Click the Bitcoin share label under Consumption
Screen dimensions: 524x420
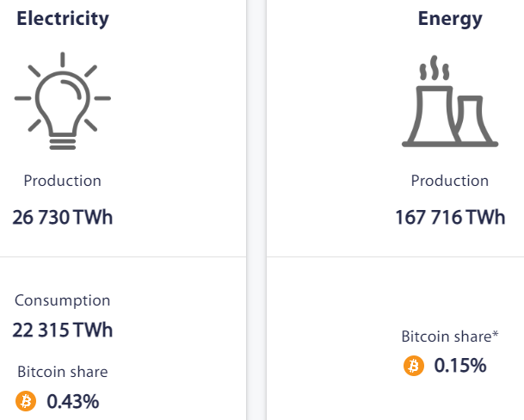click(x=63, y=372)
